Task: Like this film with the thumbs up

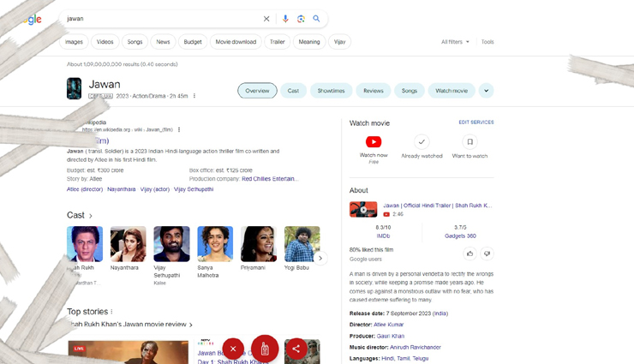Action: (x=470, y=254)
